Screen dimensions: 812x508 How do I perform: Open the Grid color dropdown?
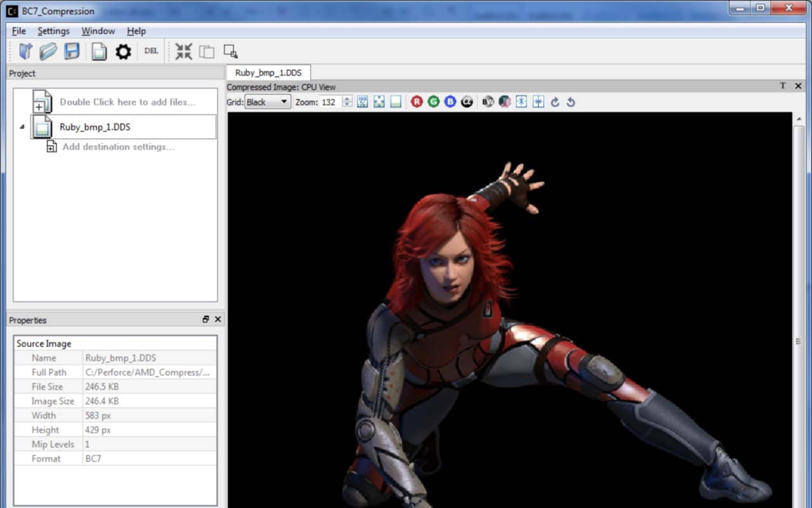point(268,102)
